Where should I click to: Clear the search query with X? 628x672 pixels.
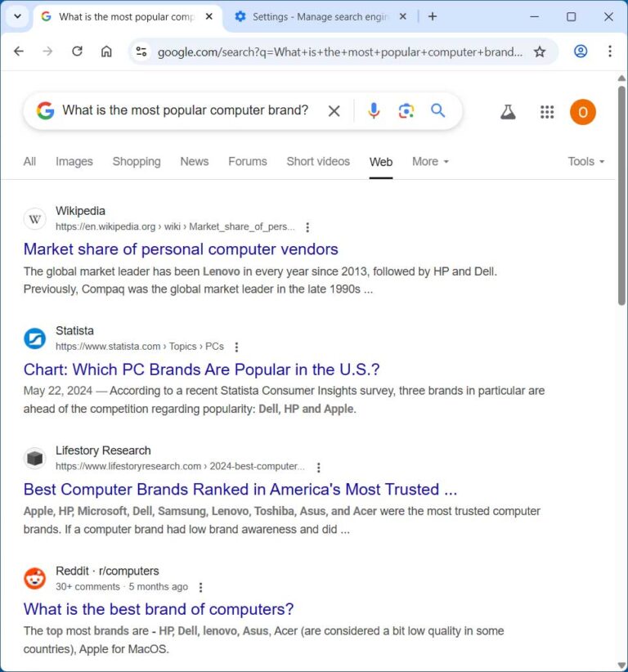(334, 111)
